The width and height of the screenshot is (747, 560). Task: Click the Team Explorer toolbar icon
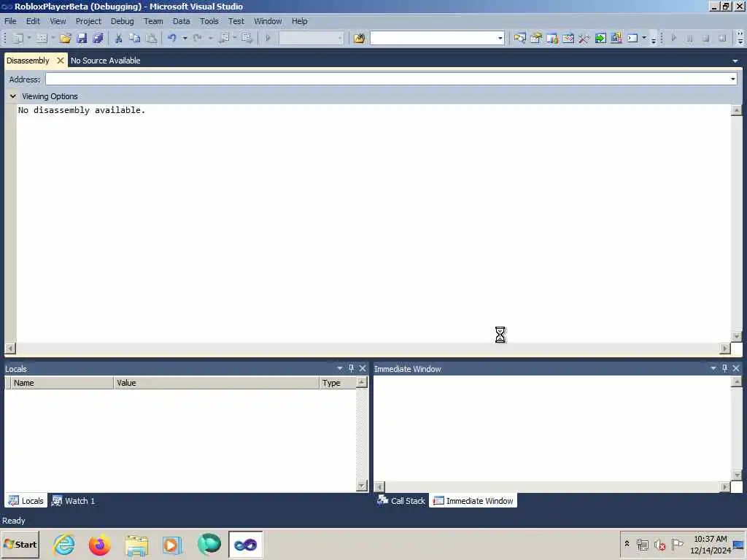[552, 38]
